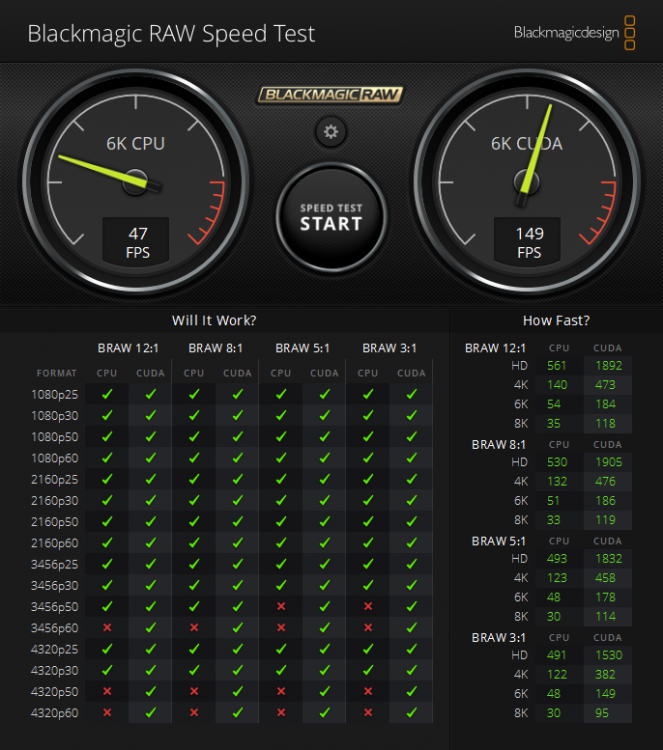
Task: Click the BRAW 12:1 8K CPU value 35
Action: (x=553, y=424)
